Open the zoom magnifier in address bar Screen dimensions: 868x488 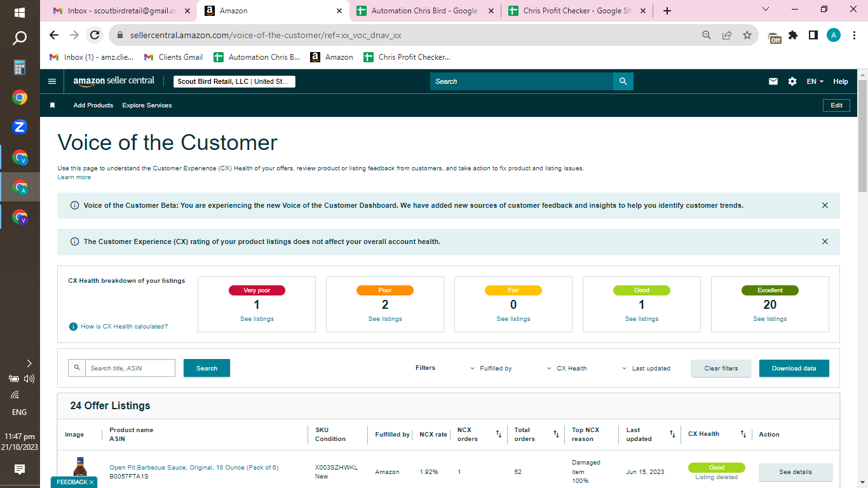point(707,35)
